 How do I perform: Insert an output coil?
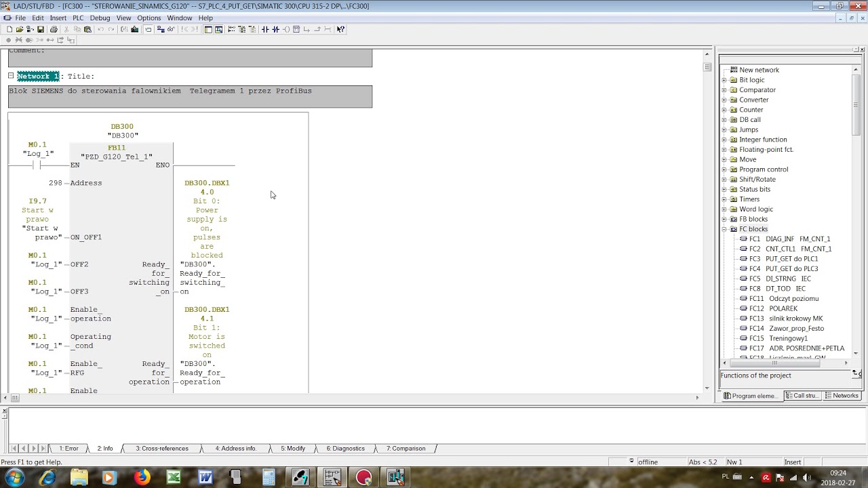(x=286, y=29)
